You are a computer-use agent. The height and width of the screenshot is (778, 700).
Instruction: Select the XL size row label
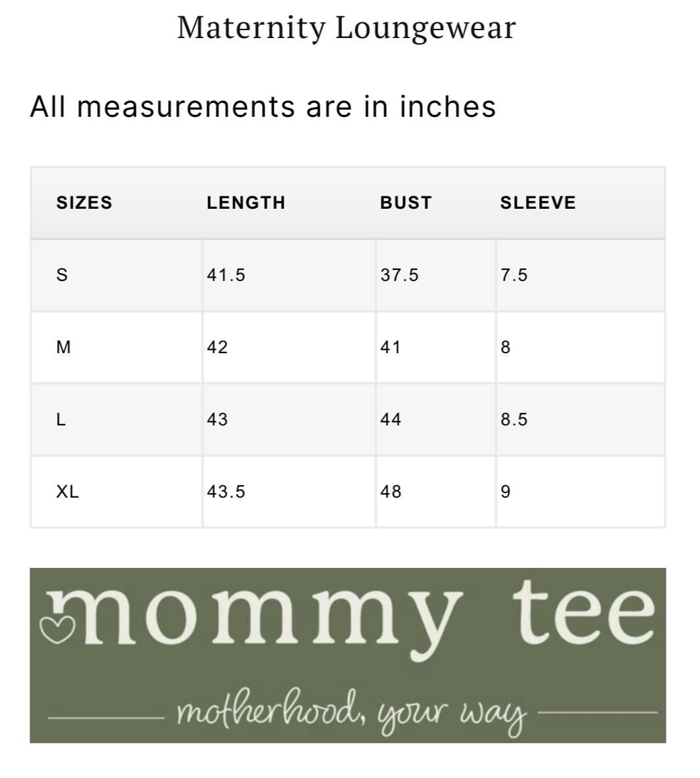tap(68, 492)
